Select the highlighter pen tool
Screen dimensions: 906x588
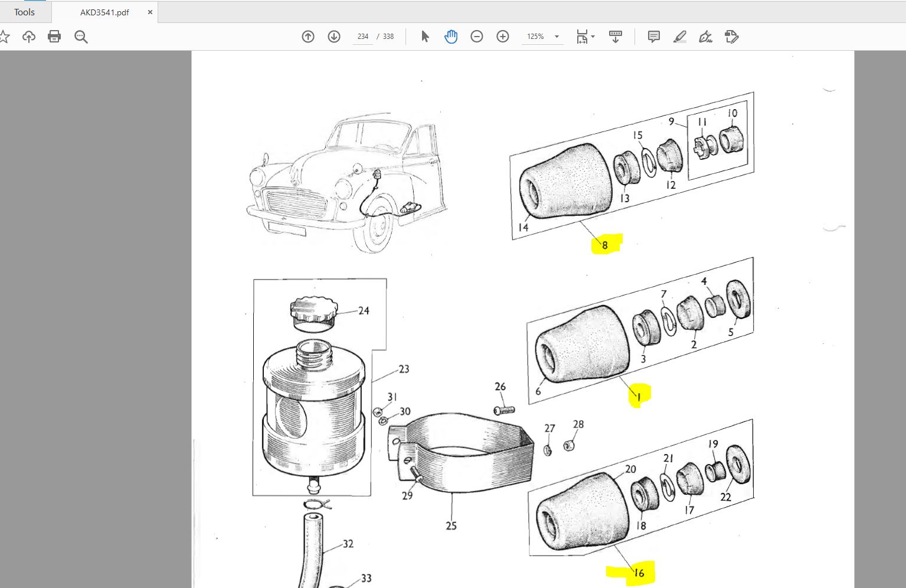pos(680,37)
